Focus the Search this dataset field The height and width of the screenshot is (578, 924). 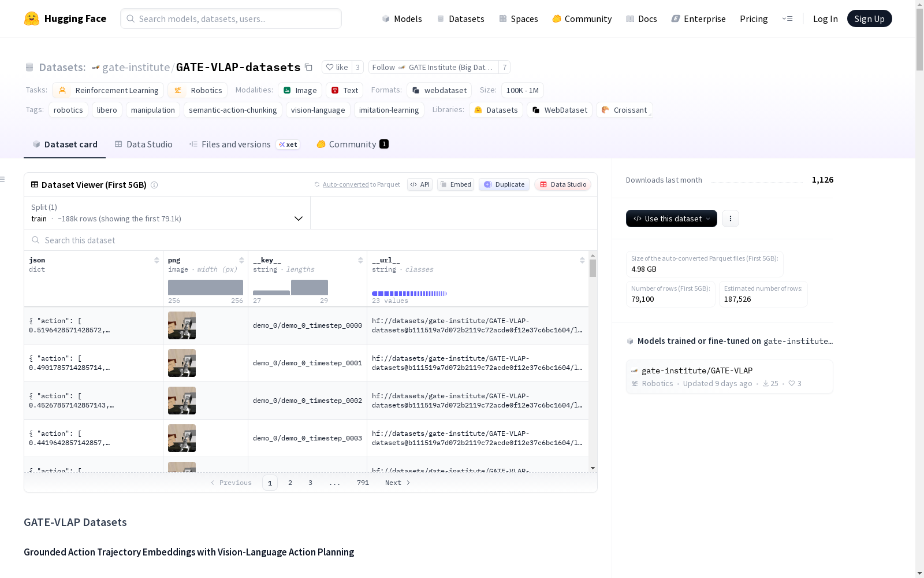[x=311, y=240]
